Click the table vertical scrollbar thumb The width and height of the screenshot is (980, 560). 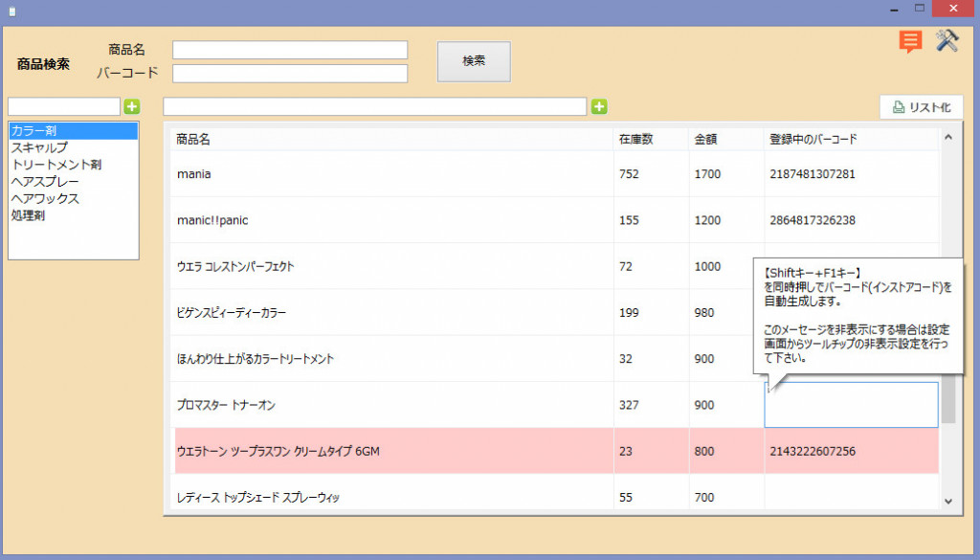pos(948,400)
